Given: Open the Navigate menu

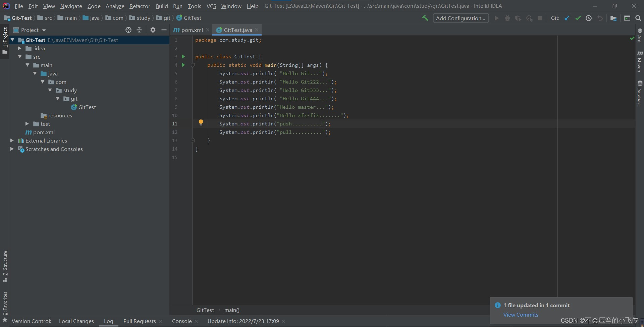Looking at the screenshot, I should [x=71, y=6].
